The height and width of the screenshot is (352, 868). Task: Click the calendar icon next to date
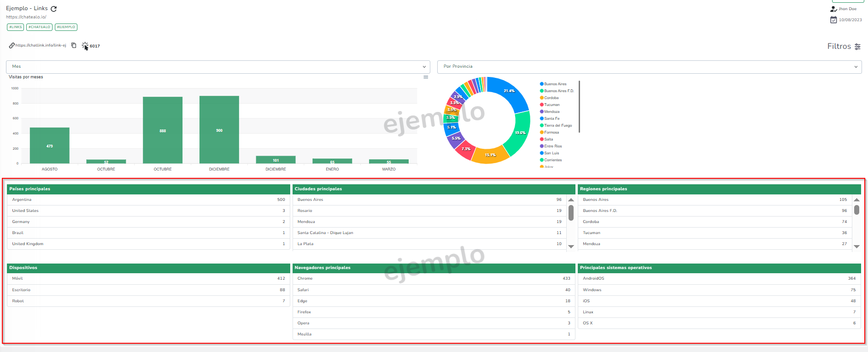833,20
